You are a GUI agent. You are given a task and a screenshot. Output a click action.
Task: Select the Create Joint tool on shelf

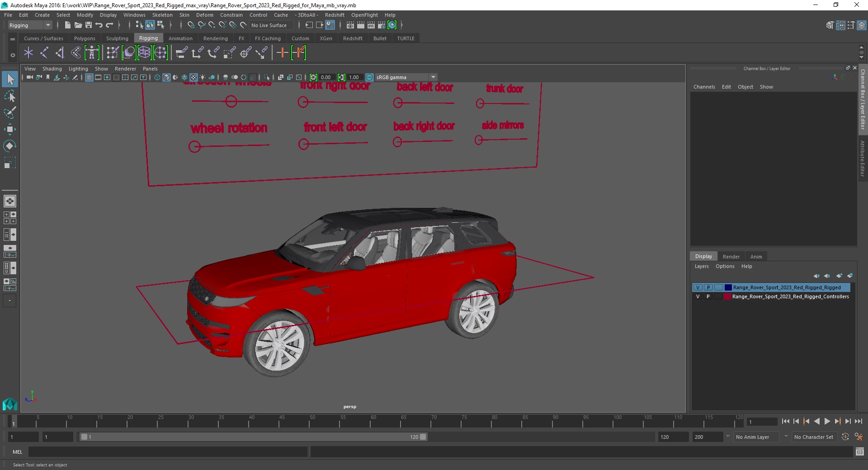(44, 53)
